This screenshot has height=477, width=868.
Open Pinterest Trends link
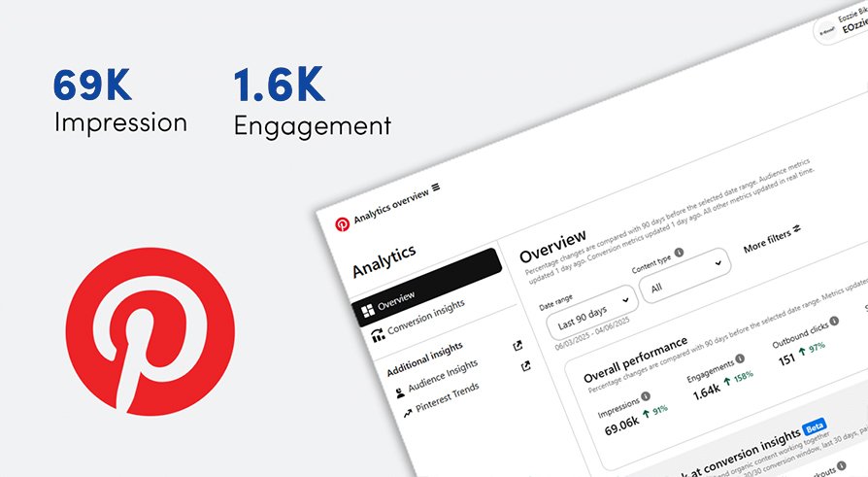coord(448,397)
